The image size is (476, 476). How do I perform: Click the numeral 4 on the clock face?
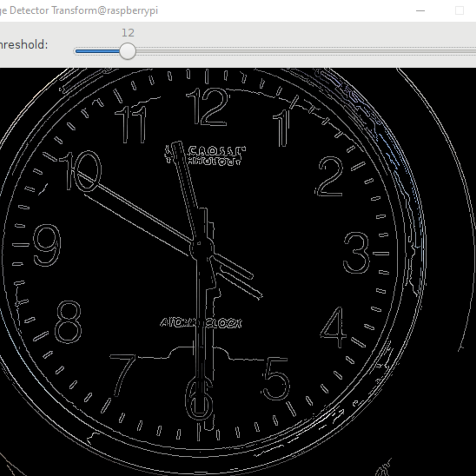[333, 327]
